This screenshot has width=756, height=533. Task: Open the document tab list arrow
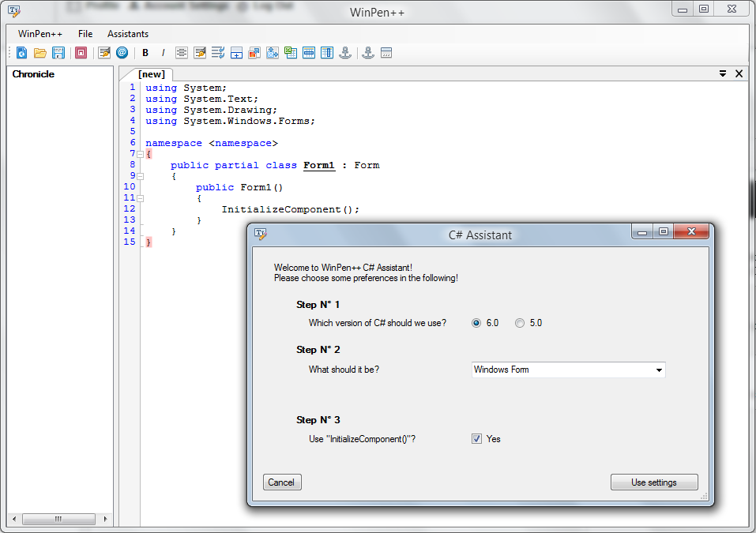point(723,73)
